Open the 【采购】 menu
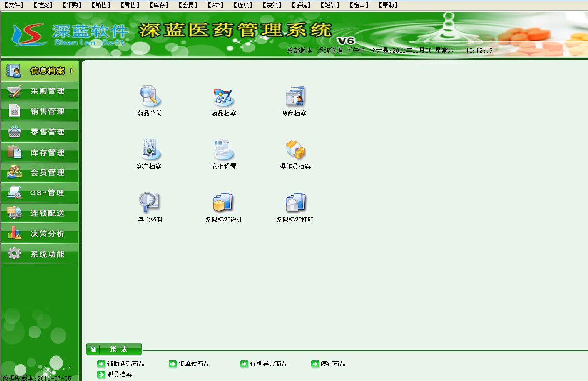588x381 pixels. [72, 5]
